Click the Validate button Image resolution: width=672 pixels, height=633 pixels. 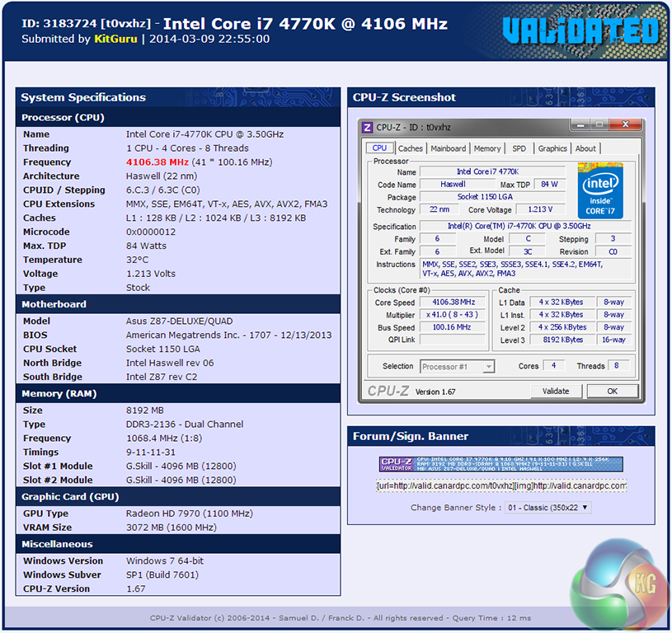[x=556, y=391]
